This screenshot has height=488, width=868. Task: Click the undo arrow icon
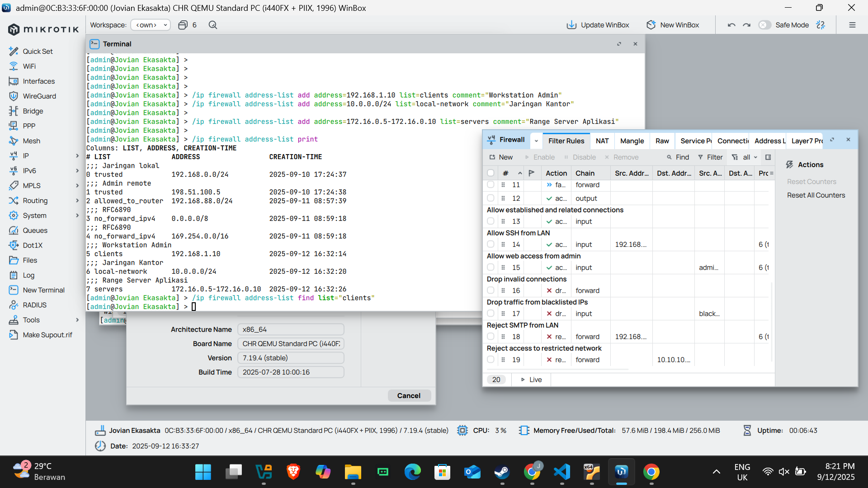coord(731,25)
